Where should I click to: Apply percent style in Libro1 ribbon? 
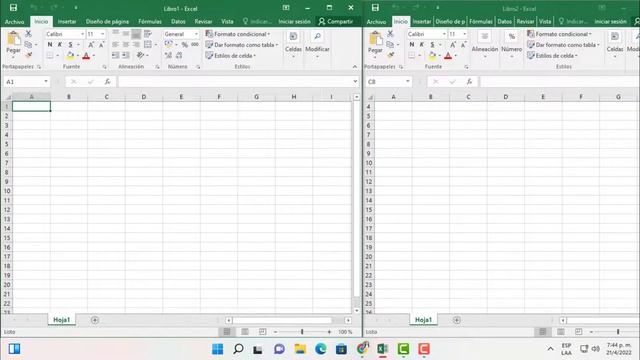pos(184,44)
